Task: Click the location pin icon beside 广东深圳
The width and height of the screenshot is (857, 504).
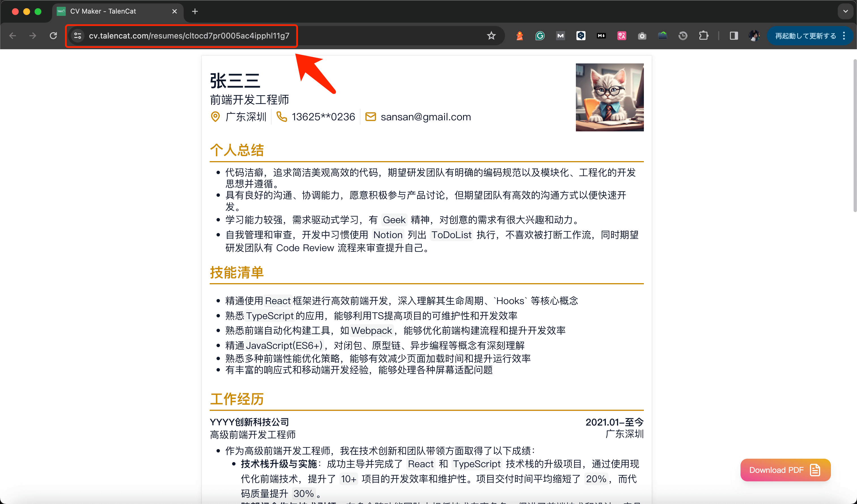Action: pyautogui.click(x=215, y=117)
